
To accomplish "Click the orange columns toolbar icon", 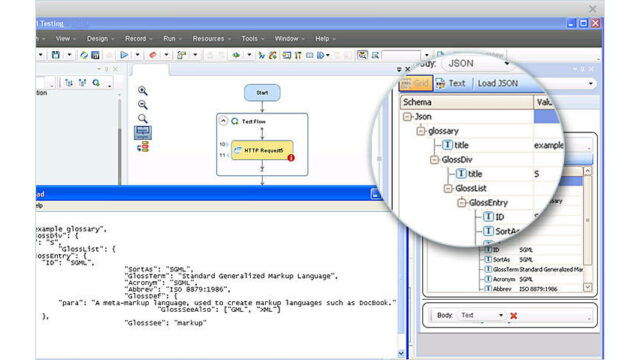I will (298, 55).
